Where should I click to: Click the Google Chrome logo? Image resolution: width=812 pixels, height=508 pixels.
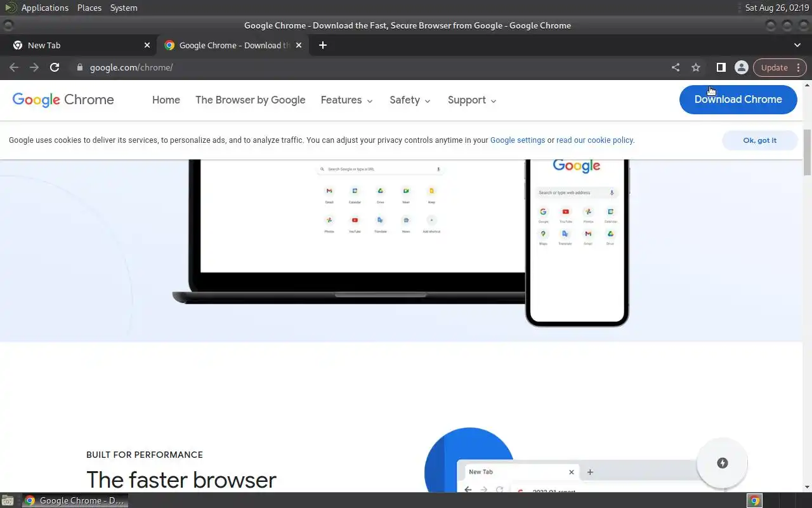click(63, 100)
